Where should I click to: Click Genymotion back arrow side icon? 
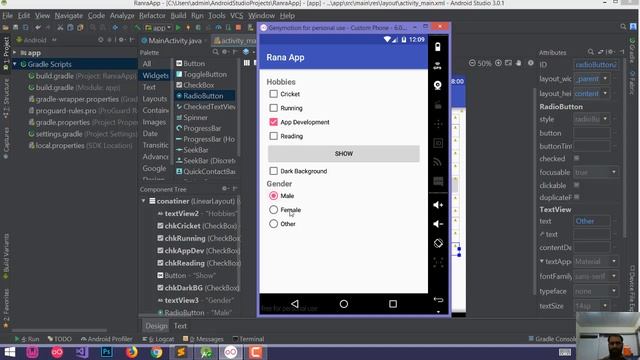tap(438, 300)
